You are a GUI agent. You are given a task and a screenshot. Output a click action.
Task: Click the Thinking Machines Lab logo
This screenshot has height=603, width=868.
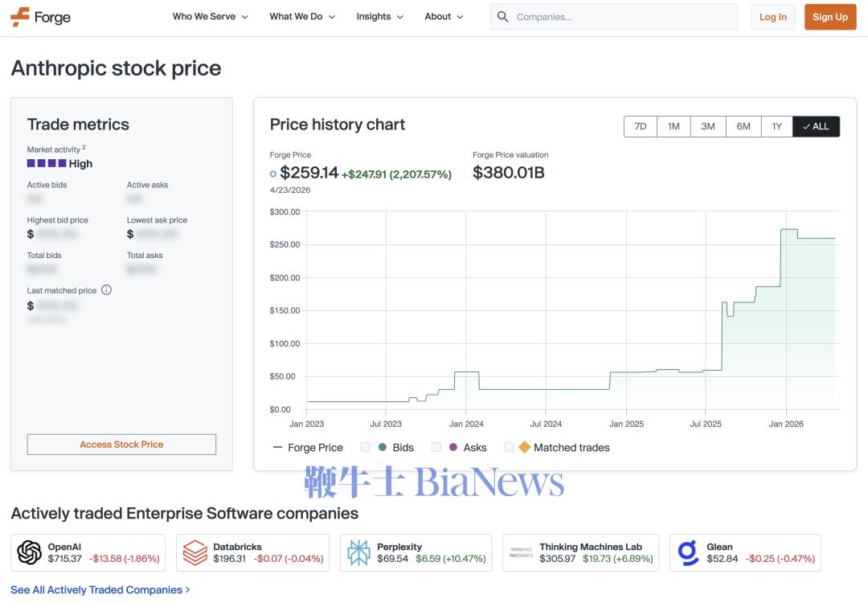click(521, 552)
